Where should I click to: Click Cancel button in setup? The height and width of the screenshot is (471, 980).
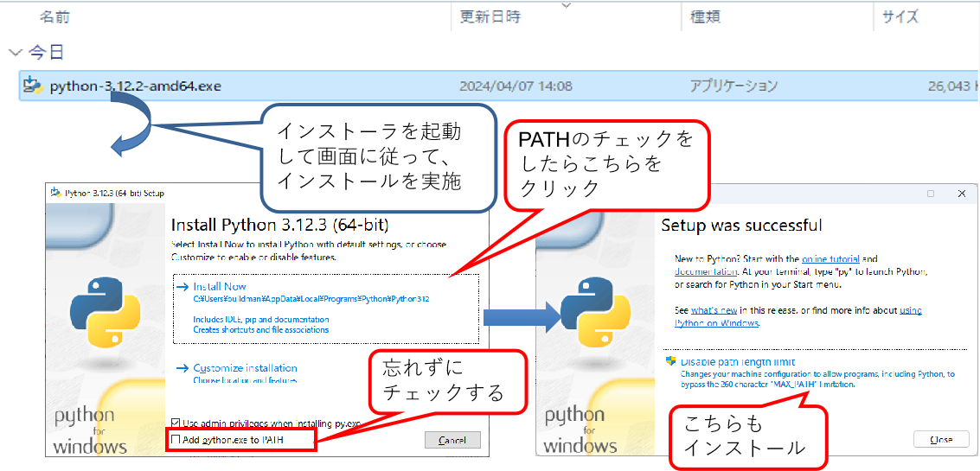tap(452, 441)
